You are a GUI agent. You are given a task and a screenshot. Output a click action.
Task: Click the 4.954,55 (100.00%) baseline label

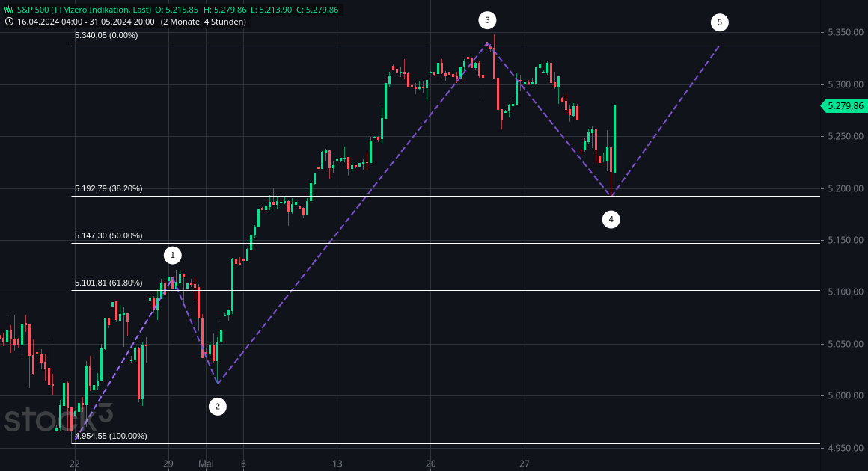pyautogui.click(x=111, y=435)
